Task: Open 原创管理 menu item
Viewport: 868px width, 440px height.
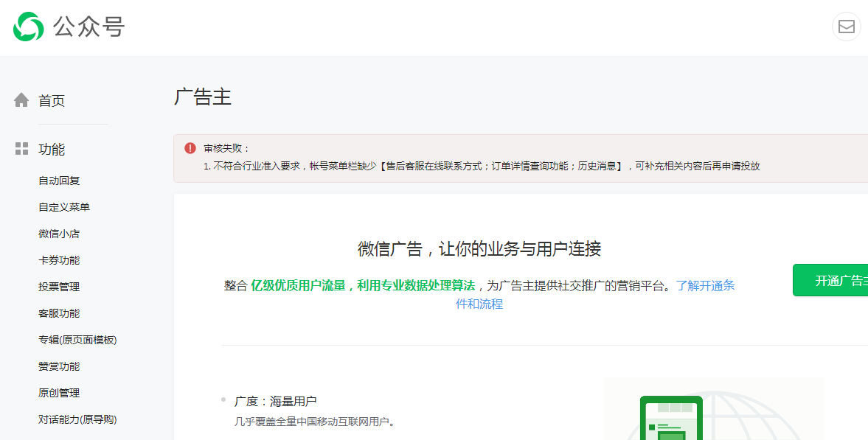Action: point(59,393)
